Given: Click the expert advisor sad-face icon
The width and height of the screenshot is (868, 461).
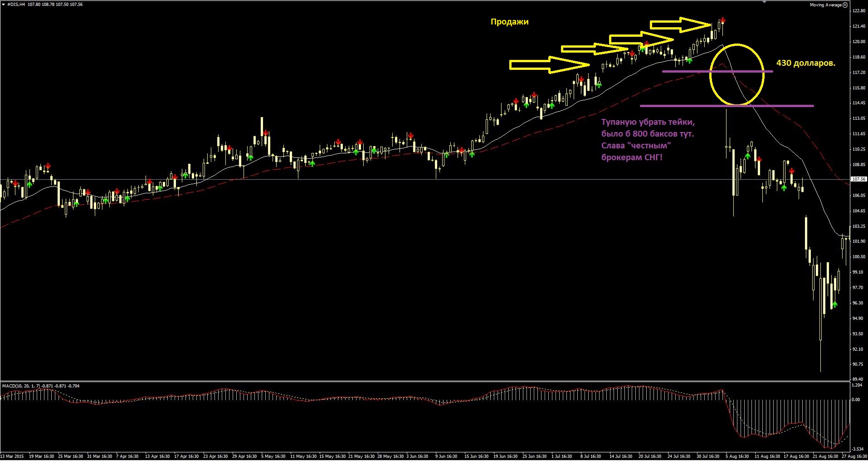Looking at the screenshot, I should pos(845,5).
